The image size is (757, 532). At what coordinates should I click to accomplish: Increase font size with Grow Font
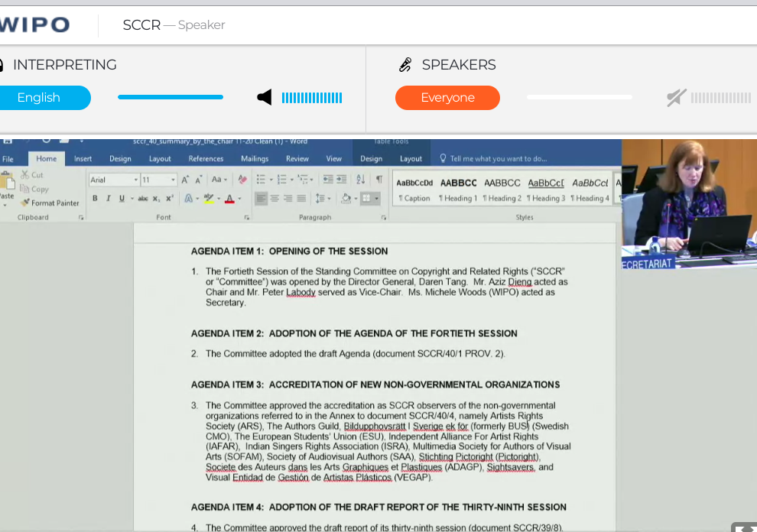[185, 180]
